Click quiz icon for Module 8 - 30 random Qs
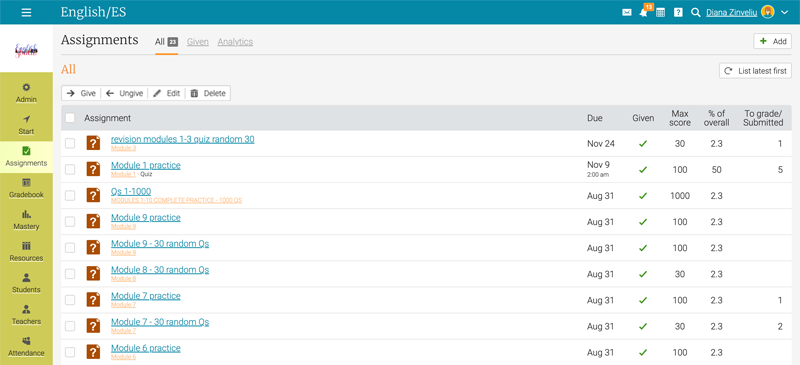The height and width of the screenshot is (365, 800). coord(93,274)
